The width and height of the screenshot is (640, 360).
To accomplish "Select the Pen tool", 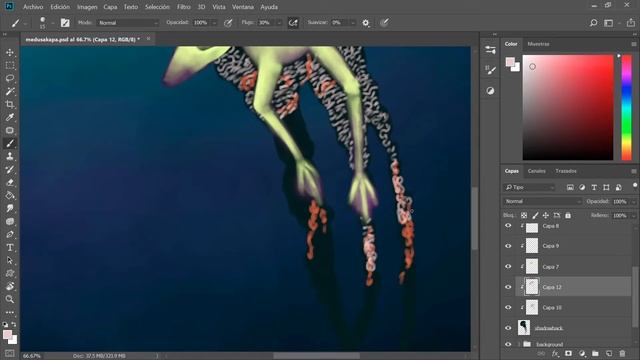I will click(x=10, y=235).
